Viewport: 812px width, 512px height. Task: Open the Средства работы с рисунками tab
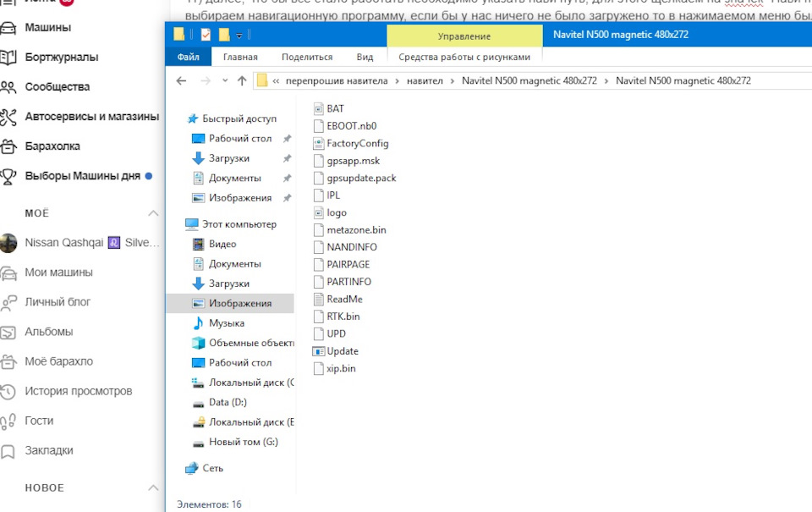(464, 57)
